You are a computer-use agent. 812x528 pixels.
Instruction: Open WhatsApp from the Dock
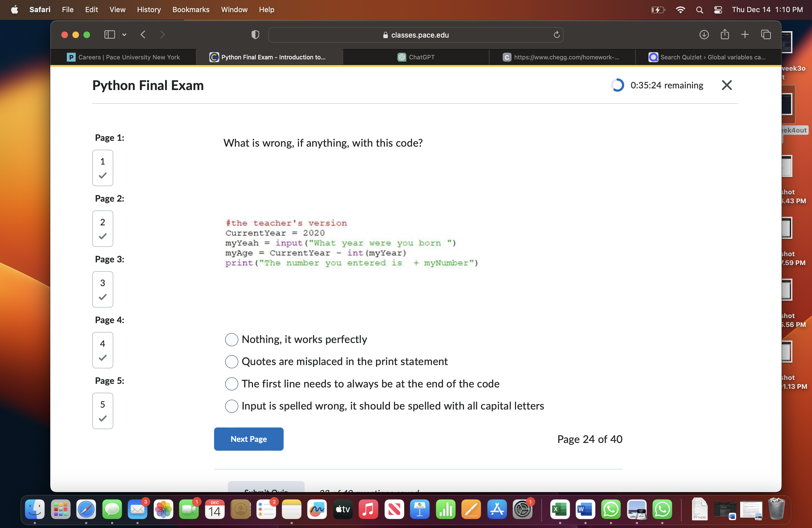click(x=611, y=509)
